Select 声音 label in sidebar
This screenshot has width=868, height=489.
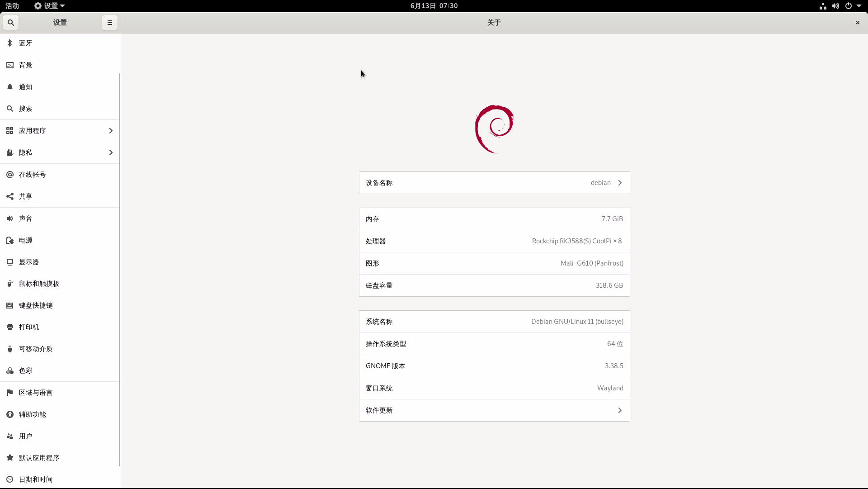point(26,218)
